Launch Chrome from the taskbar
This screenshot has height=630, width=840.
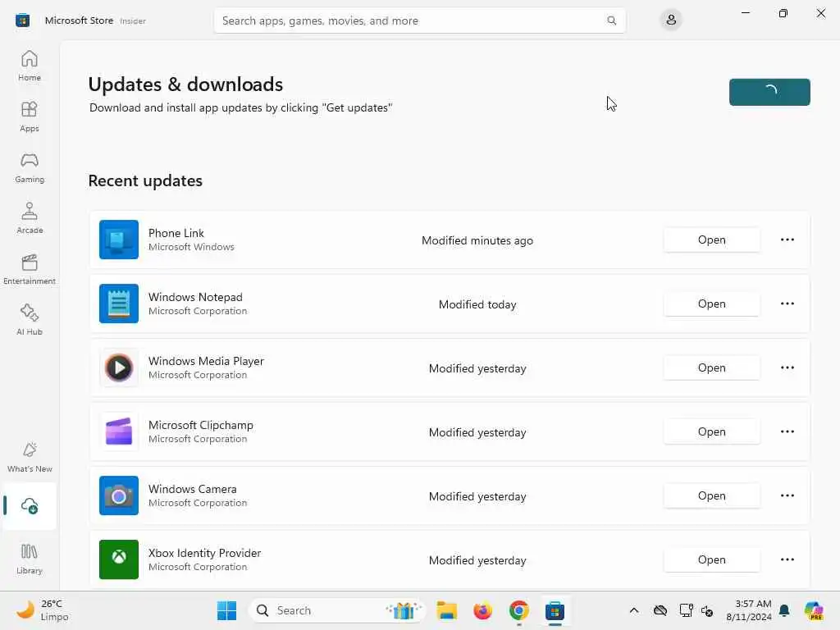point(518,610)
